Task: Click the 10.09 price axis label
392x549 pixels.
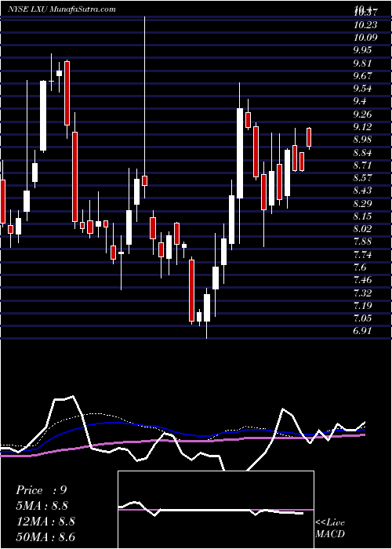Action: [x=365, y=37]
